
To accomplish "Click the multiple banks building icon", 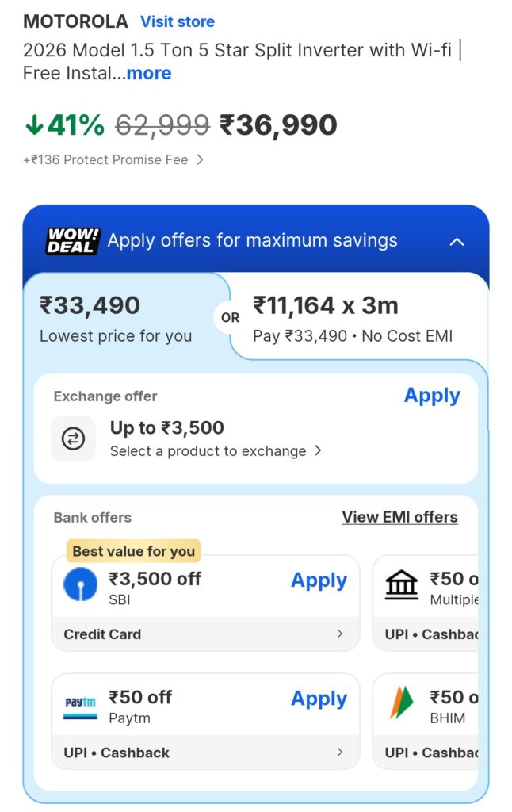I will pos(402,585).
